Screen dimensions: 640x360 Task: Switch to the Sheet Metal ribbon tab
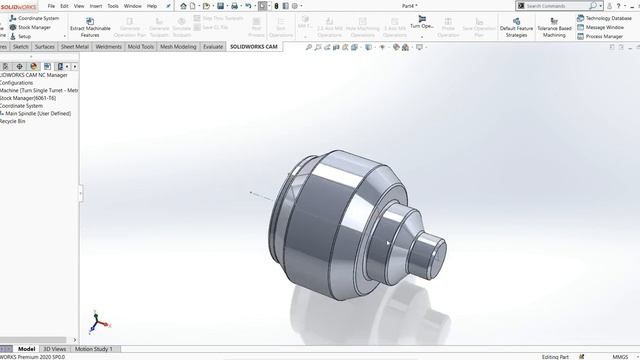click(x=75, y=47)
